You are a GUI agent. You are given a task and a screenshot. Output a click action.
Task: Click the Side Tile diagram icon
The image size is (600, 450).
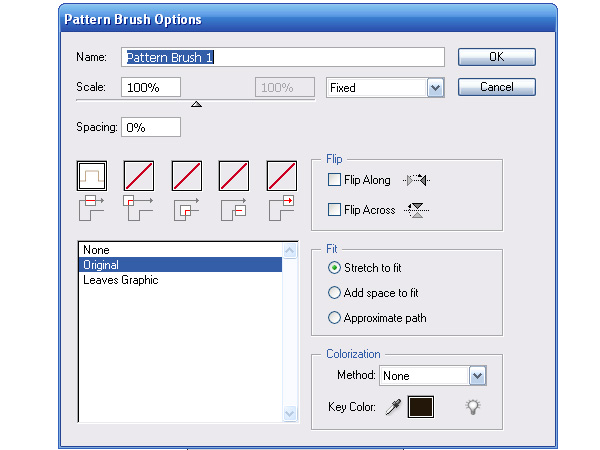[91, 208]
